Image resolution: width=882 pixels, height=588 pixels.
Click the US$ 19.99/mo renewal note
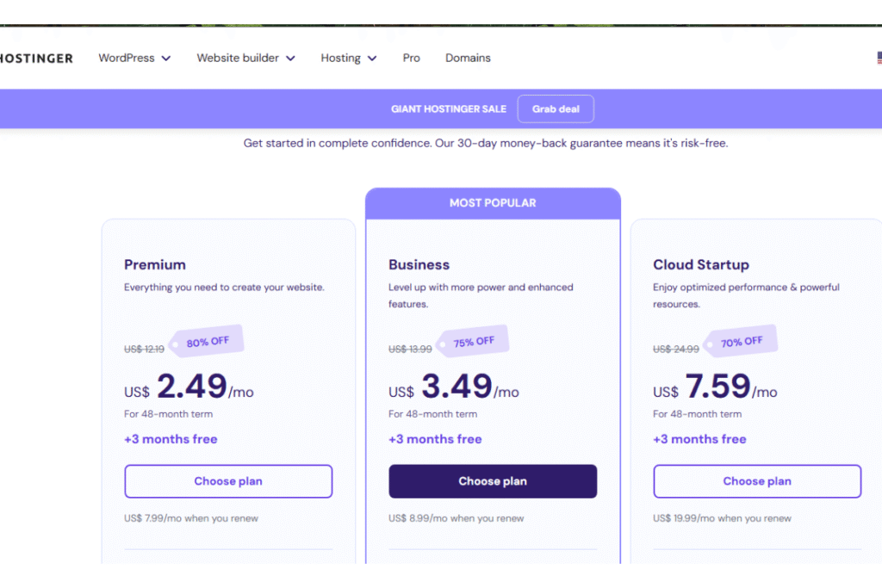pyautogui.click(x=723, y=518)
